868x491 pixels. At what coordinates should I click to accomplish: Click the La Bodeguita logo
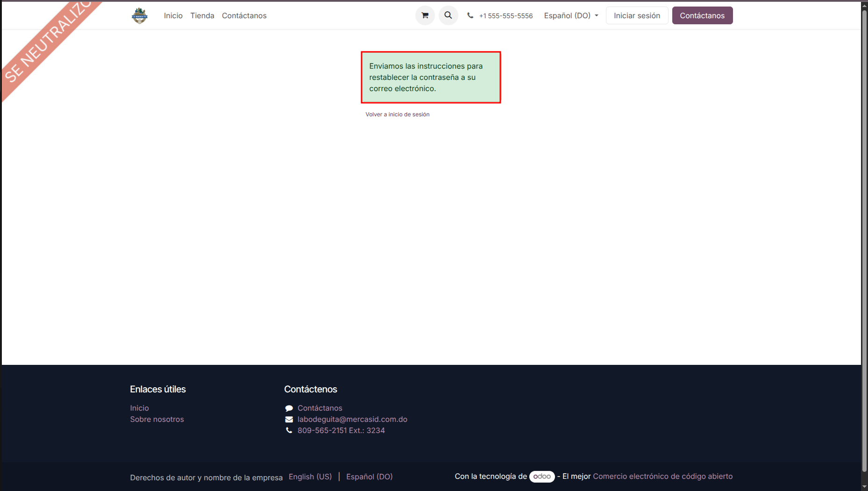[x=139, y=15]
